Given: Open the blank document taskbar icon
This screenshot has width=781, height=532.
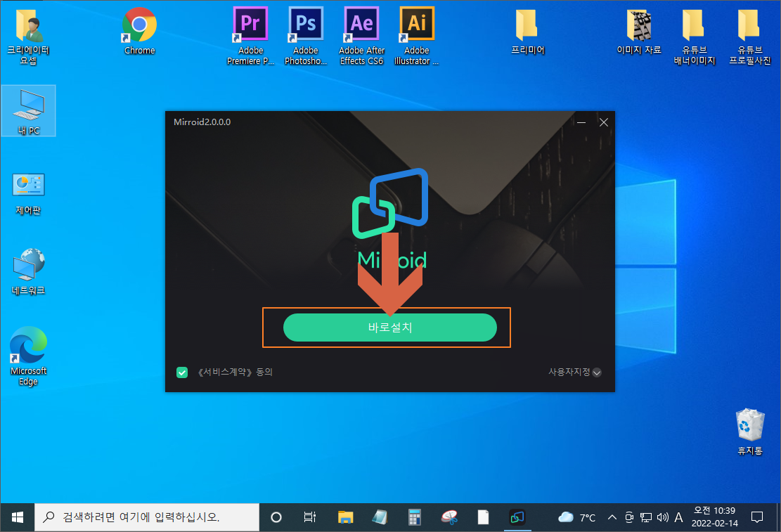Looking at the screenshot, I should coord(483,517).
